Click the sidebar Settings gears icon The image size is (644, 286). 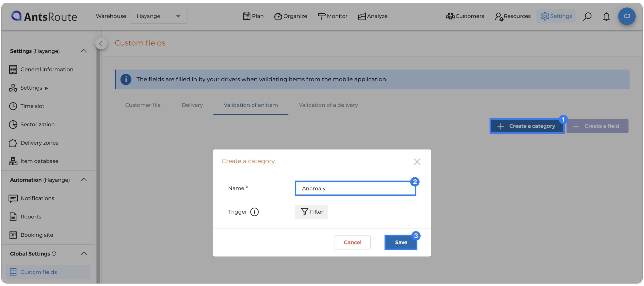13,88
